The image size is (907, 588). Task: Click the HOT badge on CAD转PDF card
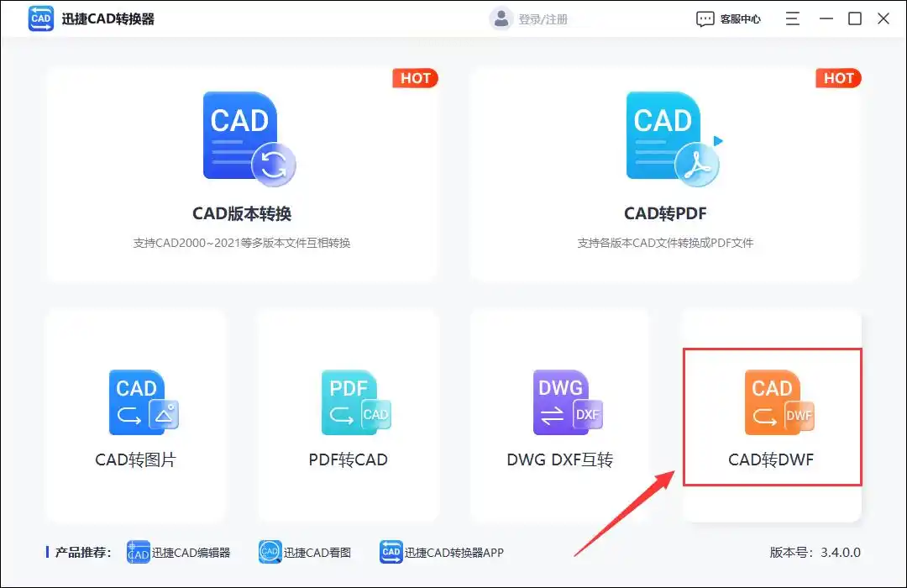coord(838,78)
